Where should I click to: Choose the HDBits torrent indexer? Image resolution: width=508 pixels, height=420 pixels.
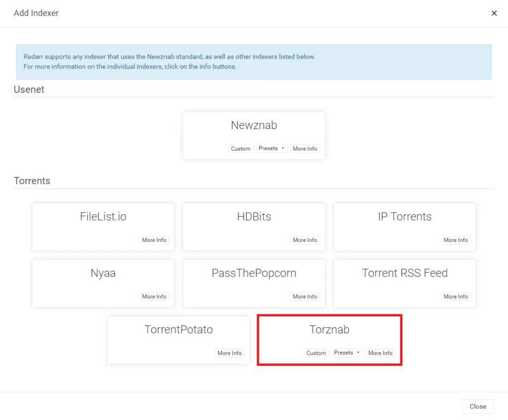click(x=254, y=217)
